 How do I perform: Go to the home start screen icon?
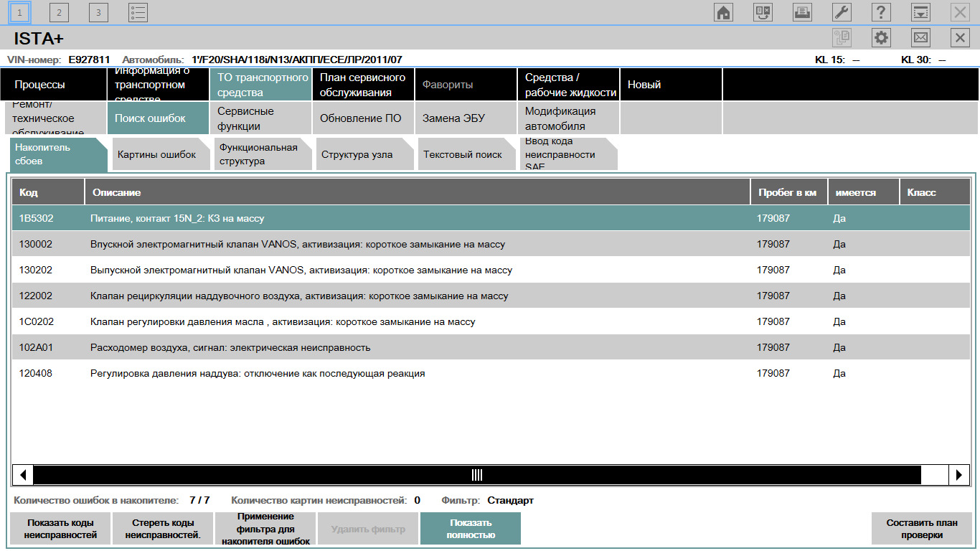(x=724, y=12)
